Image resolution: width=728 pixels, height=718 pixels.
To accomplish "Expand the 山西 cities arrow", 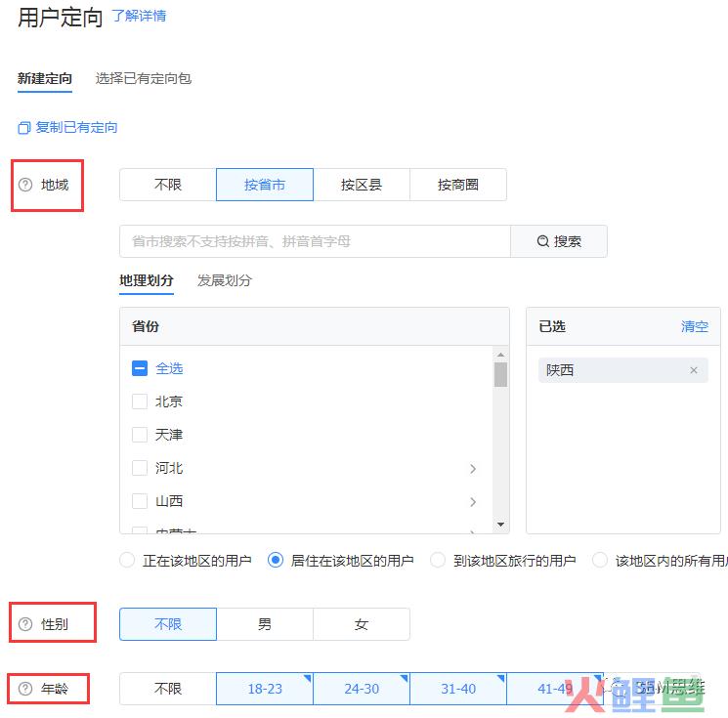I will click(x=473, y=502).
